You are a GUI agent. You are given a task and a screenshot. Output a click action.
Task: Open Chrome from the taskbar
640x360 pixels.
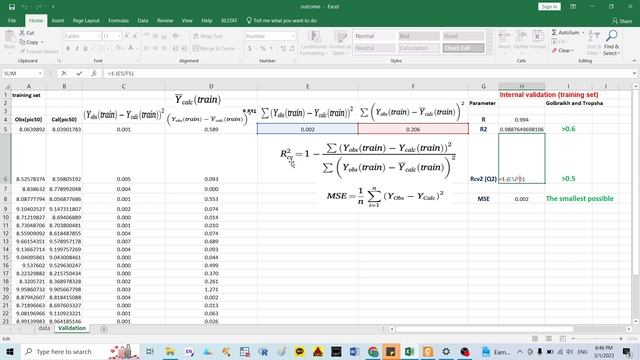coord(373,351)
